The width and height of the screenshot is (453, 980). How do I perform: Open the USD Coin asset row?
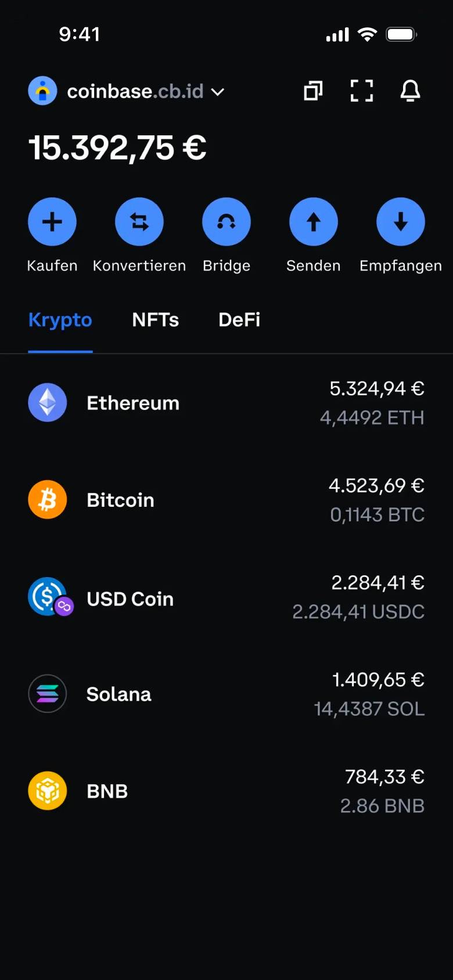tap(227, 597)
